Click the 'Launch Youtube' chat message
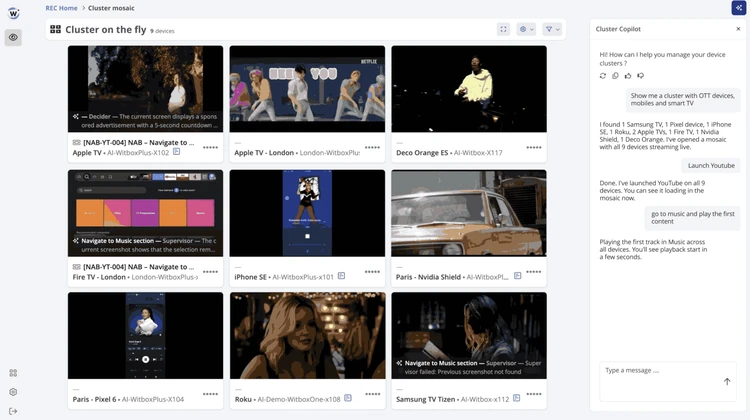Screen dimensions: 750x420 click(x=711, y=166)
